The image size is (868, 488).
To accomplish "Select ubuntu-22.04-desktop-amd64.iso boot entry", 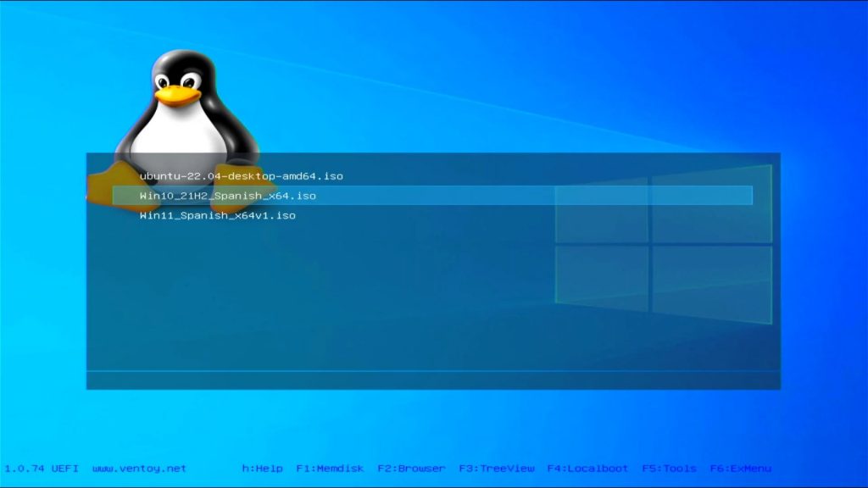I will 242,176.
